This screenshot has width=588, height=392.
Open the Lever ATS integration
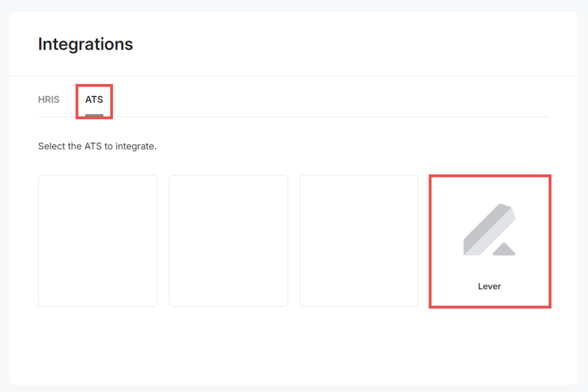[489, 241]
